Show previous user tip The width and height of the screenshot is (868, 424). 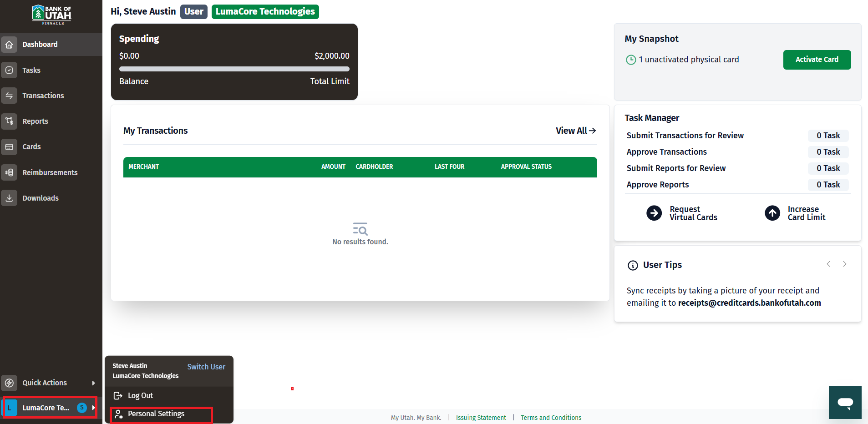click(828, 264)
